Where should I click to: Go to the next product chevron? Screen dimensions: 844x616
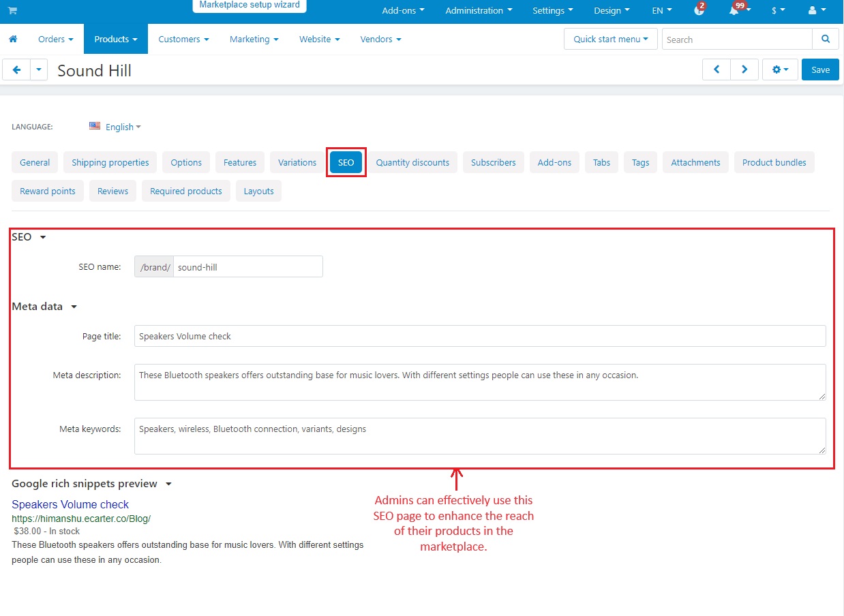pos(744,70)
